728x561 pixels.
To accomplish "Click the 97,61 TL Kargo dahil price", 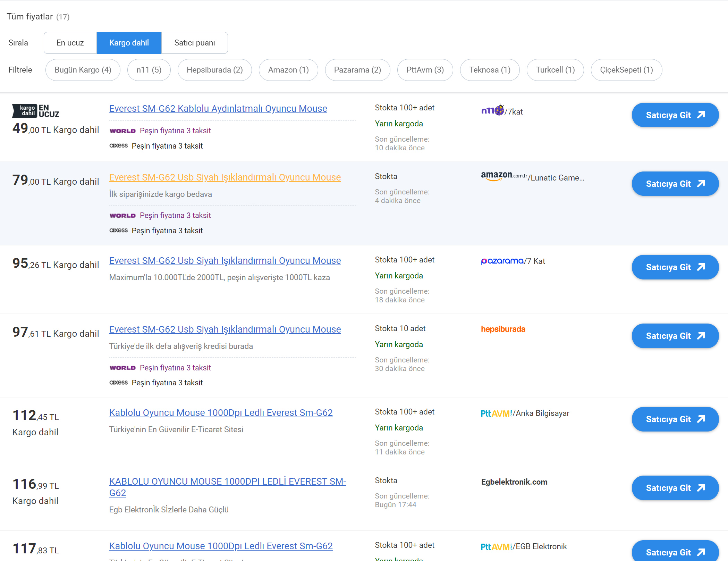I will (56, 333).
